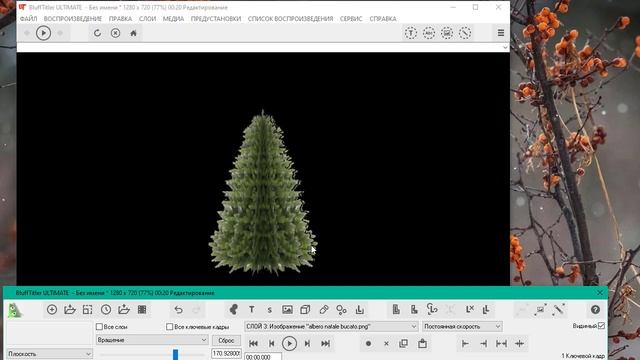Open the ПРАВКА menu

point(120,19)
